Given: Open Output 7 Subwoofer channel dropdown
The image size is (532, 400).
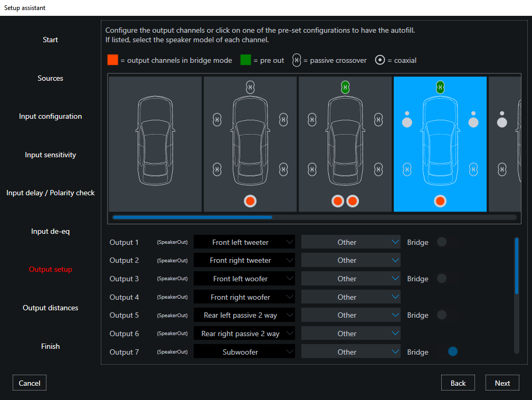Looking at the screenshot, I should click(244, 352).
